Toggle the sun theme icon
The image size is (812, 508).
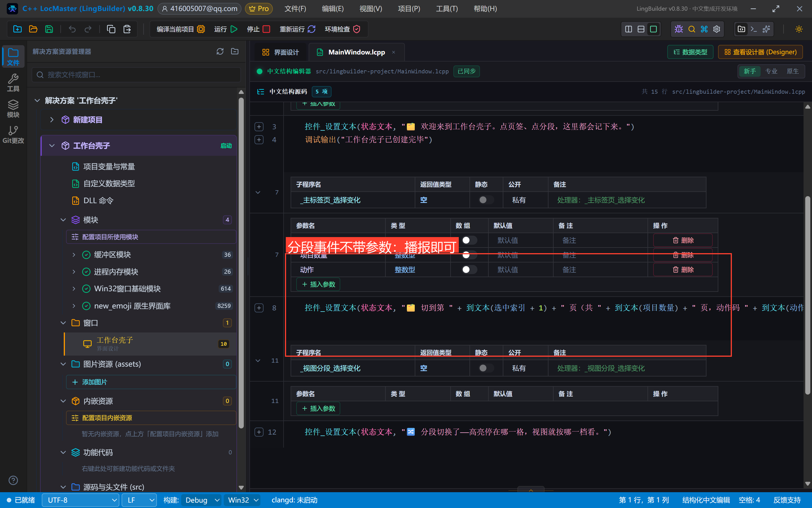click(798, 29)
